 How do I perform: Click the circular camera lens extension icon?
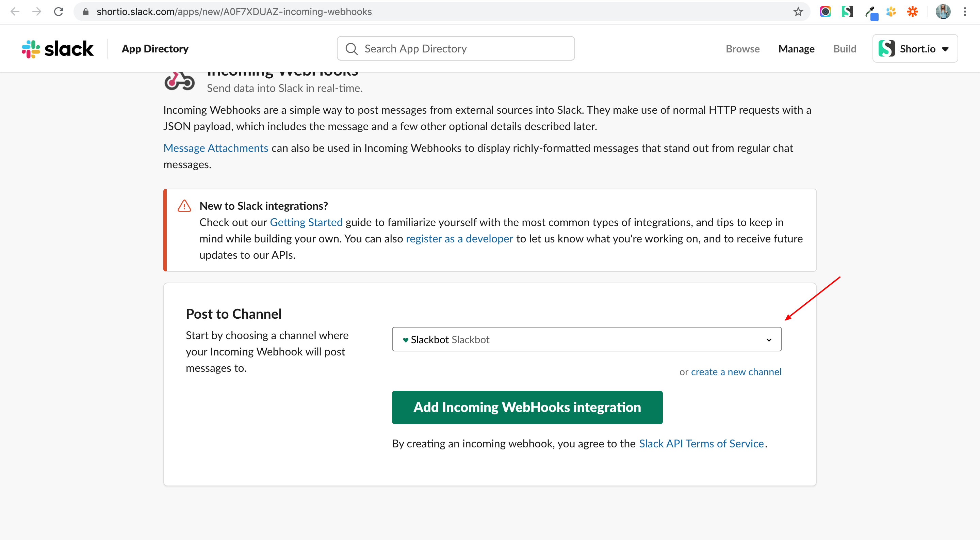pyautogui.click(x=825, y=12)
